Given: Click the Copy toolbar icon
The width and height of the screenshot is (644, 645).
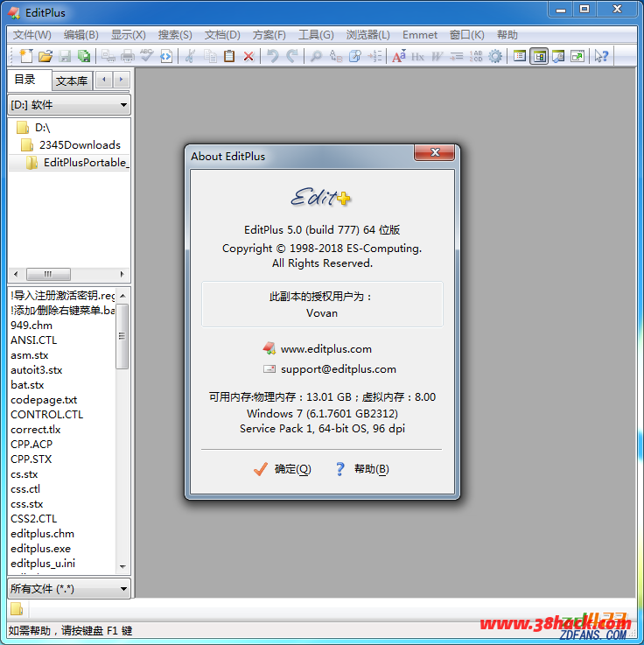Looking at the screenshot, I should tap(210, 56).
